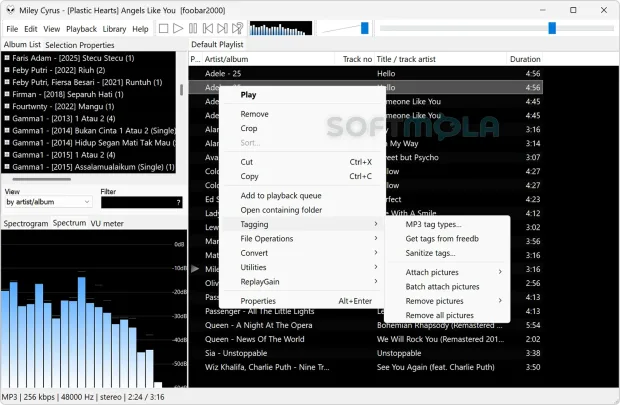
Task: Expand Gamma1 Bukan Cinta 1 Atau 2 node
Action: pyautogui.click(x=7, y=131)
